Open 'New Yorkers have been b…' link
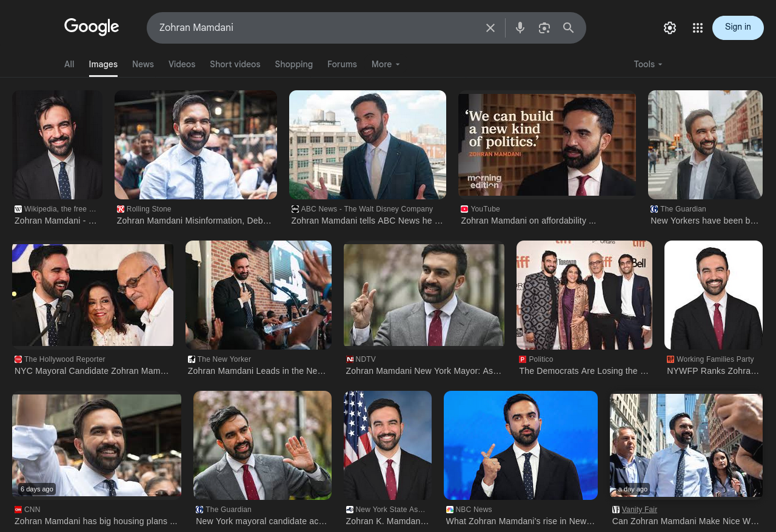 click(x=704, y=221)
